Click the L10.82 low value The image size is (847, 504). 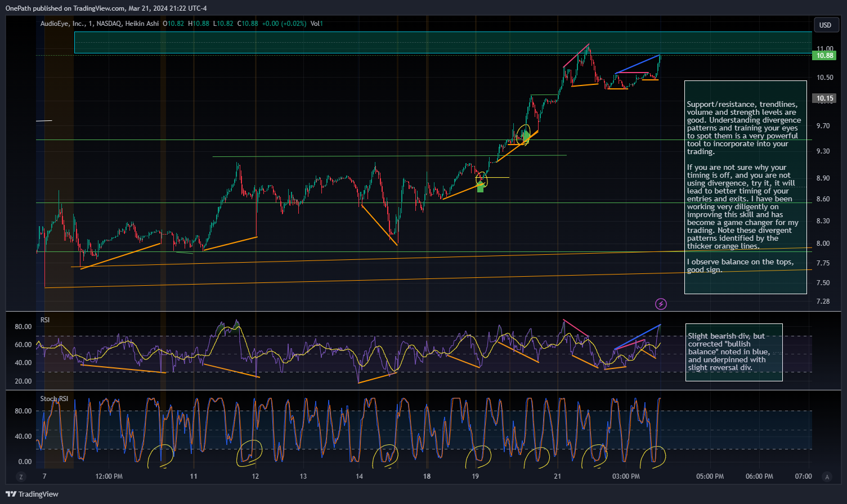(x=223, y=24)
